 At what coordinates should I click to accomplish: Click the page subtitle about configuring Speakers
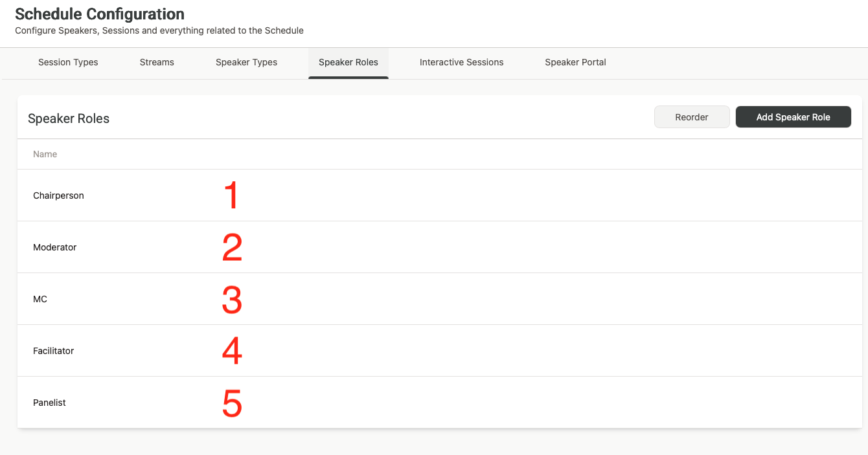point(159,30)
